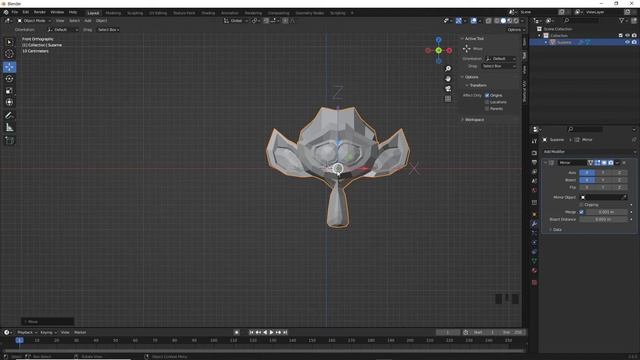Switch to the Shading workspace tab
Viewport: 640px width, 360px height.
[208, 13]
